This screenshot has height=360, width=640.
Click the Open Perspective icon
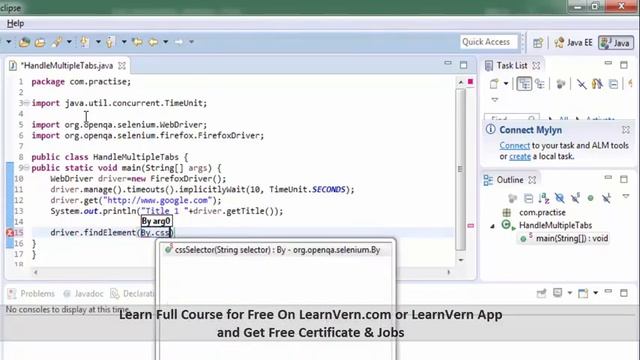[538, 42]
